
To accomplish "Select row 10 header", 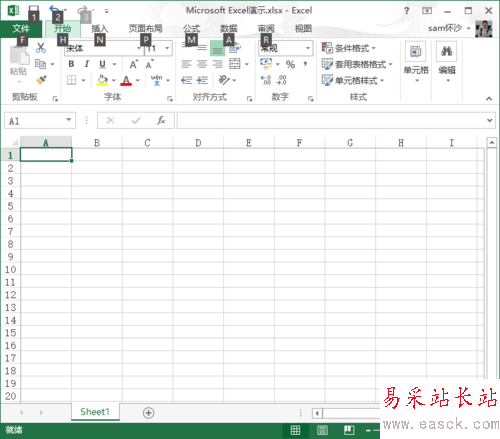I will pyautogui.click(x=10, y=269).
